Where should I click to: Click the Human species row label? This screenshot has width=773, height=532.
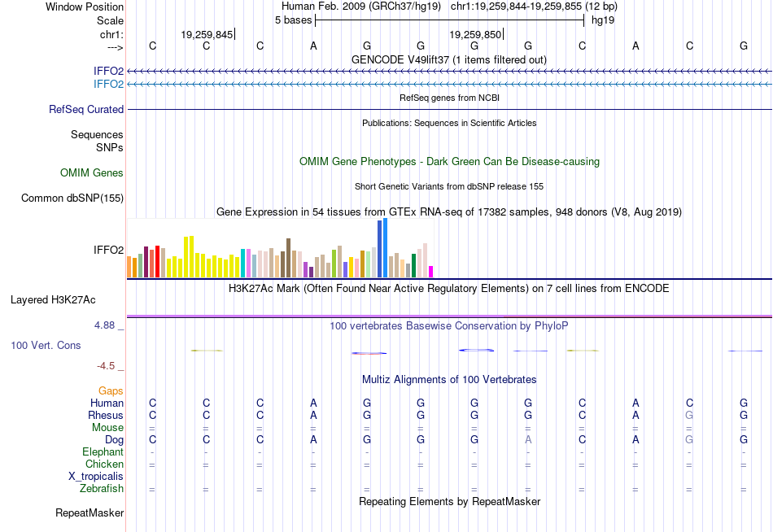(107, 403)
